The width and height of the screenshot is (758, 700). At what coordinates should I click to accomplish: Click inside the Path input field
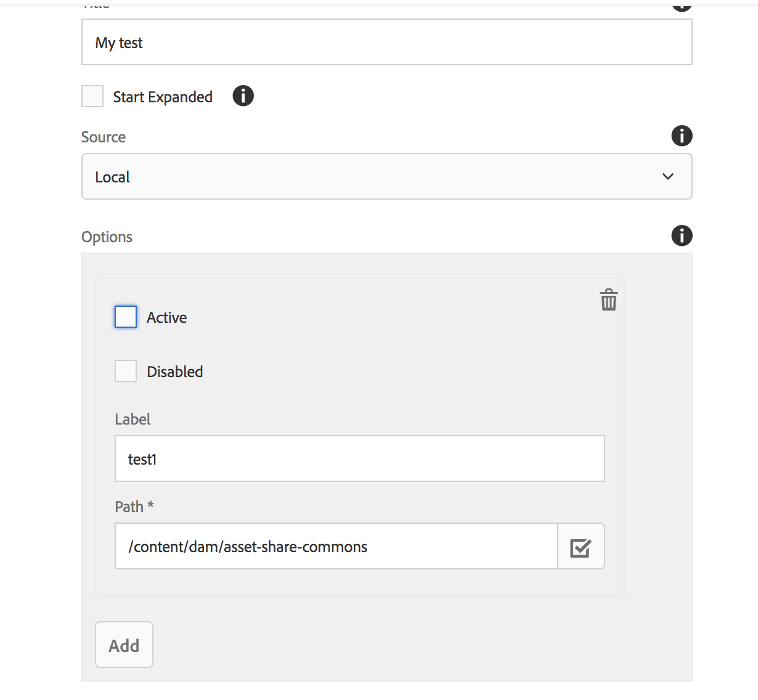coord(336,545)
